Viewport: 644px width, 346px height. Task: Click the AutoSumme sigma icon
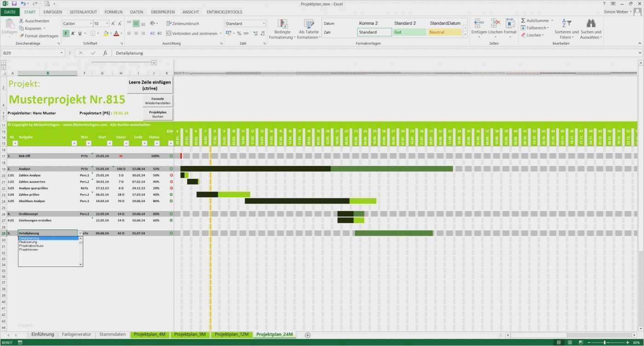523,20
